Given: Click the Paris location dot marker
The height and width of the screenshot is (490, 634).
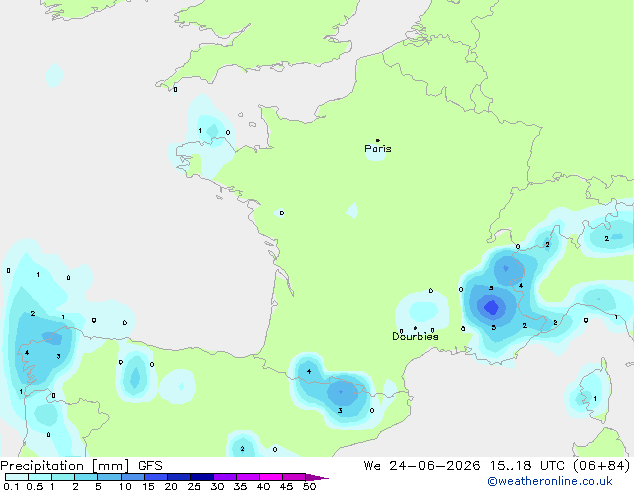Looking at the screenshot, I should pyautogui.click(x=378, y=140).
